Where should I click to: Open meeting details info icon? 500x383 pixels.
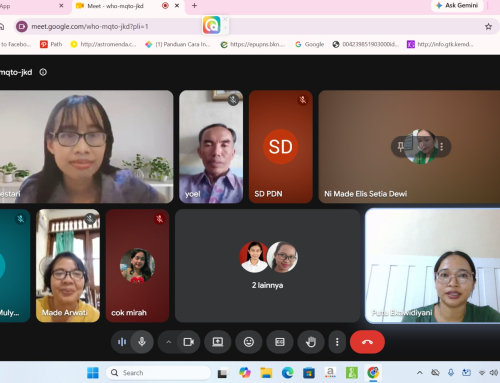[x=43, y=72]
